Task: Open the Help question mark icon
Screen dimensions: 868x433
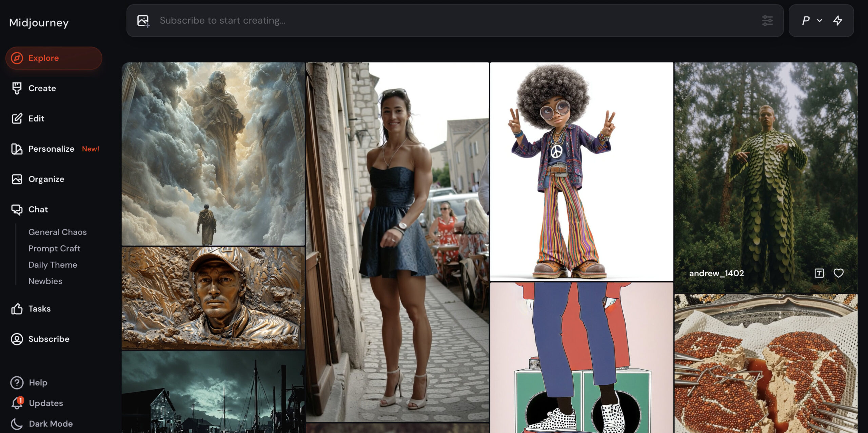Action: point(17,382)
